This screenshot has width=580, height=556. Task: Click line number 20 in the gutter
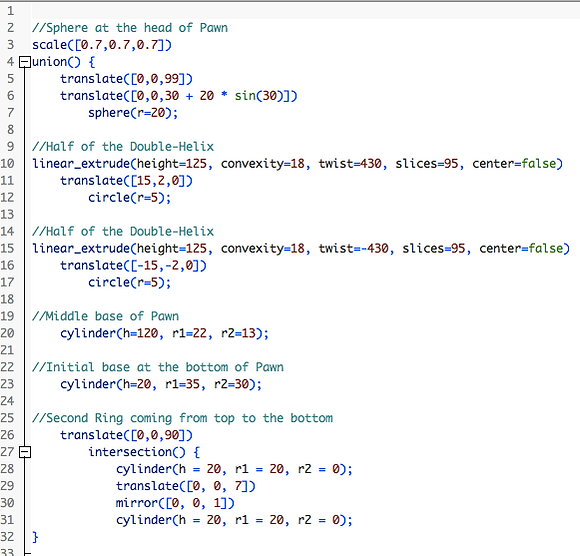click(x=7, y=333)
